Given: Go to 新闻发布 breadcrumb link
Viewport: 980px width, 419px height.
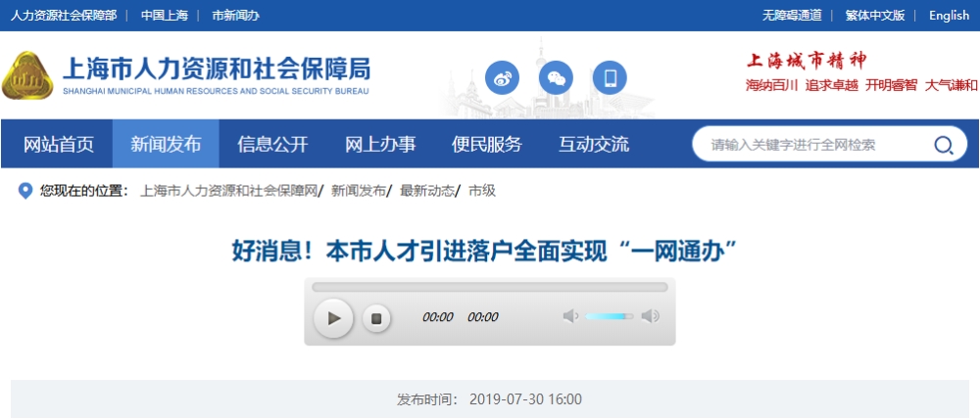Looking at the screenshot, I should [358, 191].
